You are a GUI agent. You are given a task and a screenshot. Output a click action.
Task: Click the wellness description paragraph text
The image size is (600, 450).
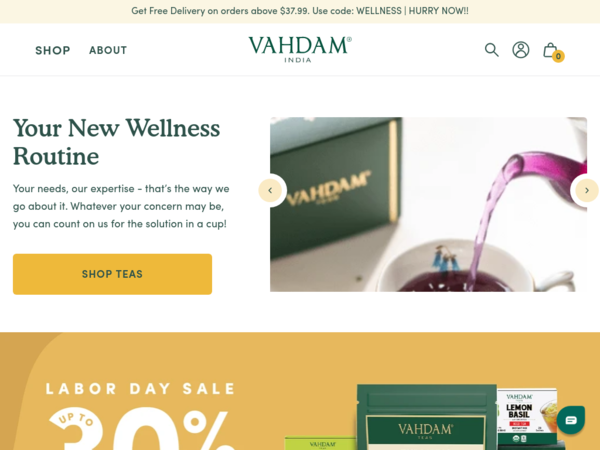(121, 206)
